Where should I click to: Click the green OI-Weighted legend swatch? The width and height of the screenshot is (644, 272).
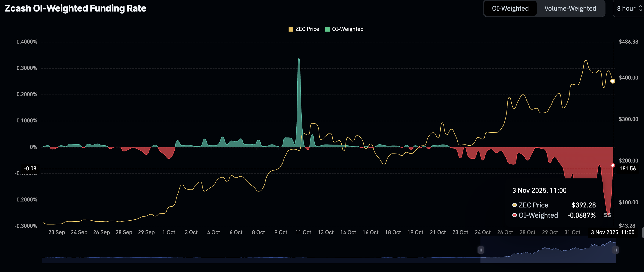[x=327, y=29]
